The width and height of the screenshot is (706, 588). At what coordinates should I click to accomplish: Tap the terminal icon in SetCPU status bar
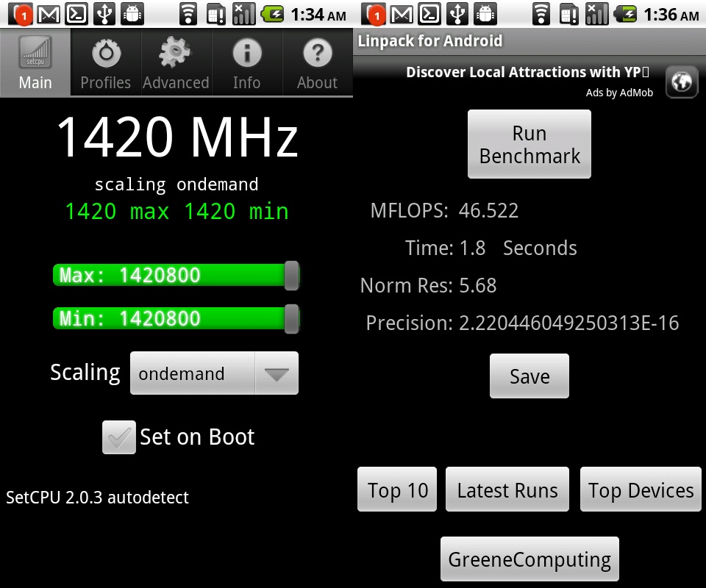point(76,15)
